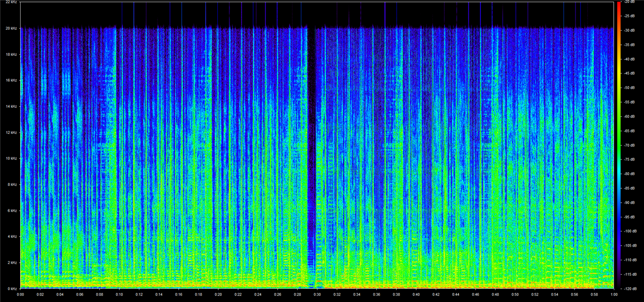Select the -70 dB scale label

click(629, 145)
